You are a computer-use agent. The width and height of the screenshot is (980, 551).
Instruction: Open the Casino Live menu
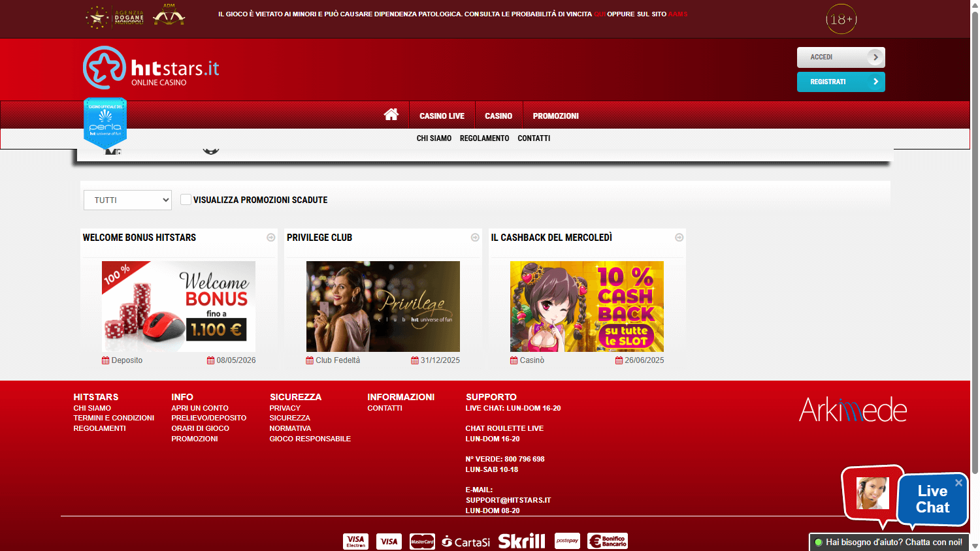pyautogui.click(x=442, y=116)
